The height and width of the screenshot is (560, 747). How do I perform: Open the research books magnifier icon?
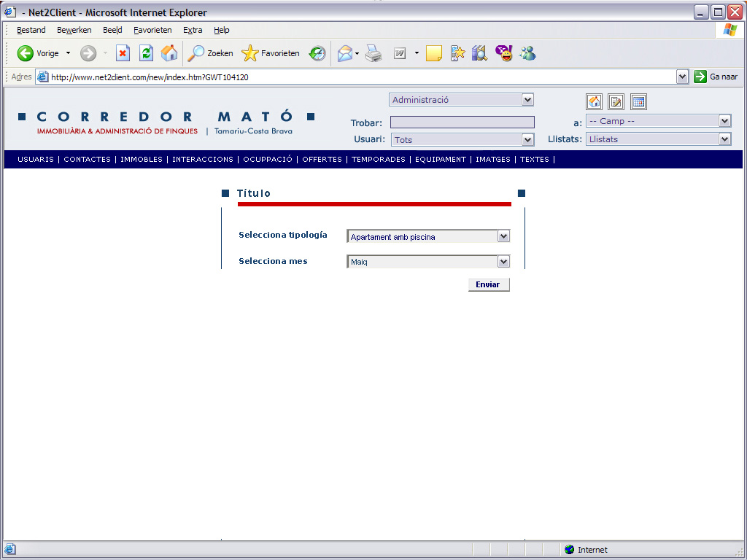click(480, 53)
